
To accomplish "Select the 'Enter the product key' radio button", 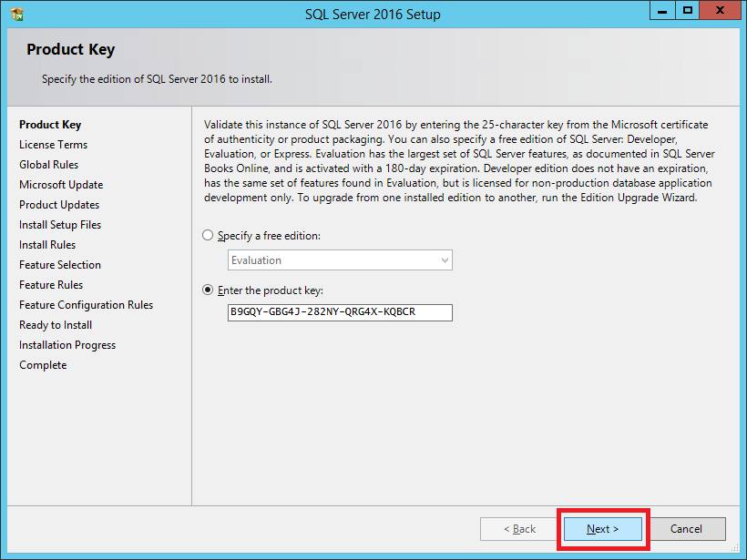I will tap(209, 290).
